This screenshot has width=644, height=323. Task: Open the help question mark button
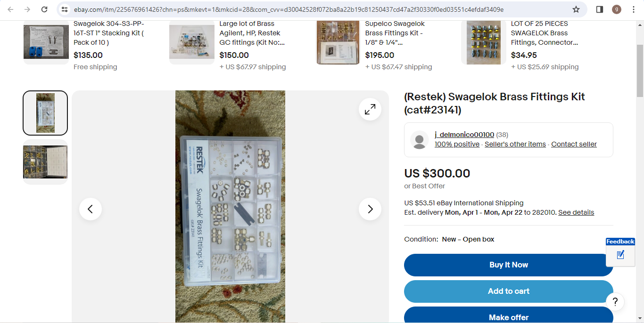615,302
